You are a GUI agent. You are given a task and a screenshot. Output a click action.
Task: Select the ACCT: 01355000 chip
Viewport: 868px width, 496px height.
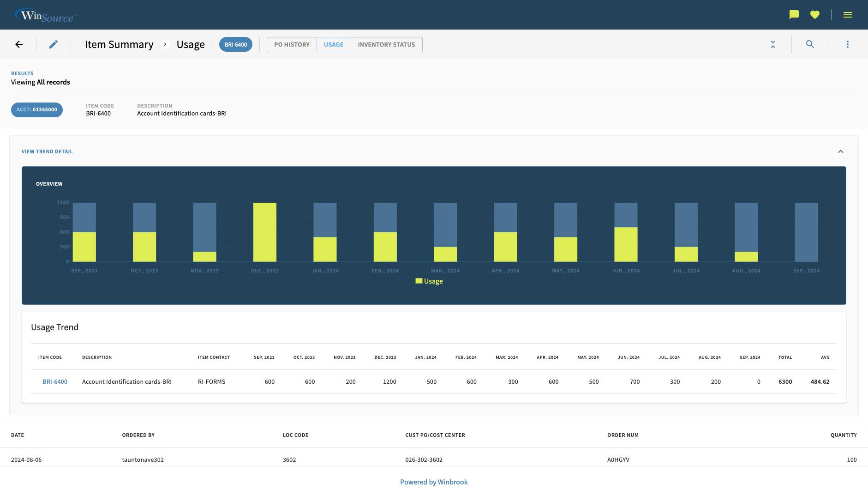(x=36, y=110)
